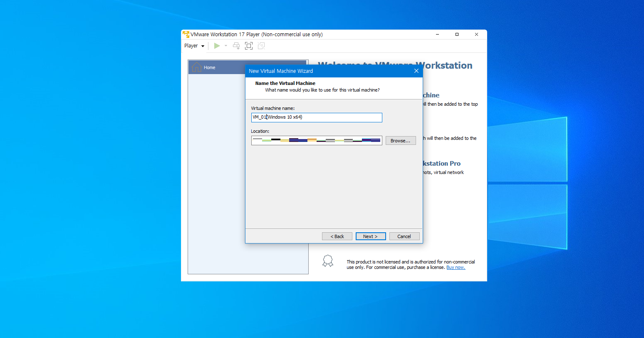Minimize the VMware Workstation Player window
Image resolution: width=644 pixels, height=338 pixels.
[x=438, y=35]
